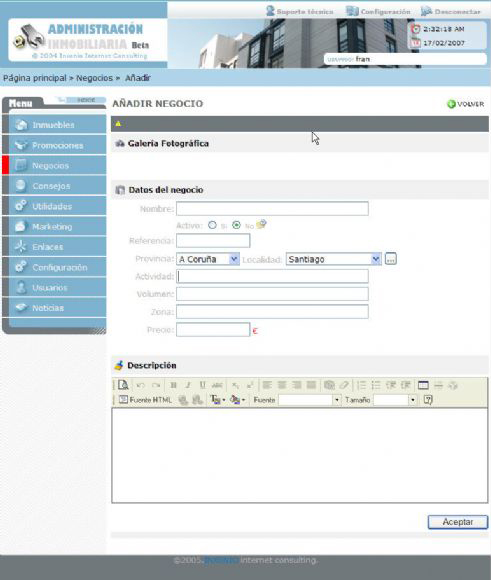491x580 pixels.
Task: Click the ellipsis button next to Localidad
Action: click(x=391, y=259)
